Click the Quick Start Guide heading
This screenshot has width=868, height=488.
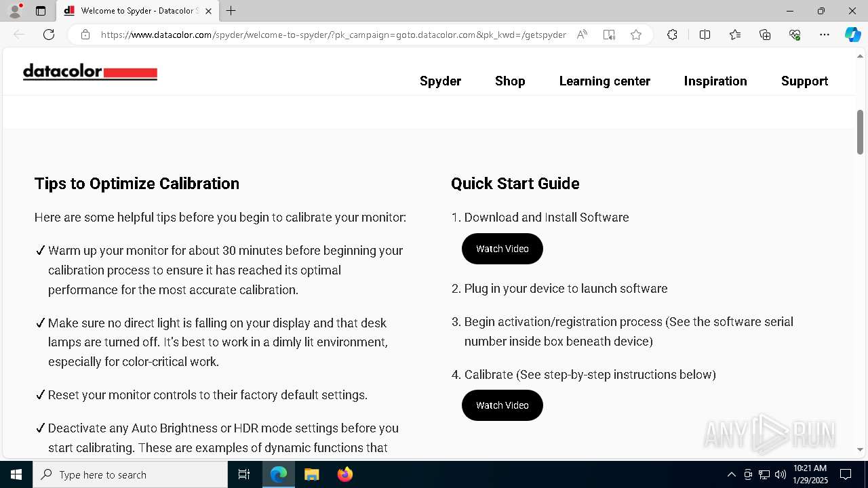(515, 184)
